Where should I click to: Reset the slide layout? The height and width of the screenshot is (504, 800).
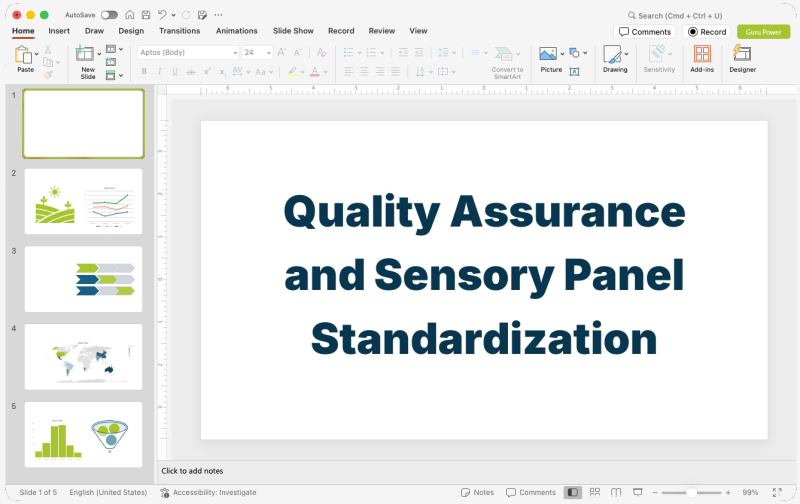(111, 62)
